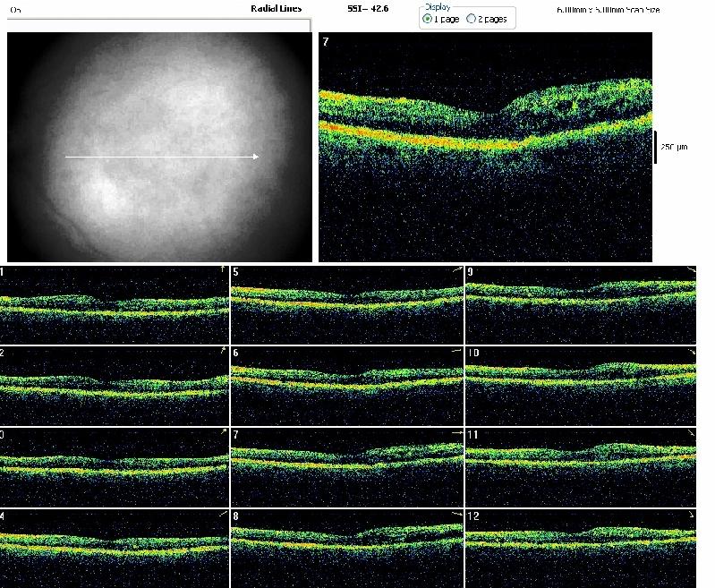Click the arrowhead of the white scan line
Screen dimensions: 715x588
click(256, 157)
